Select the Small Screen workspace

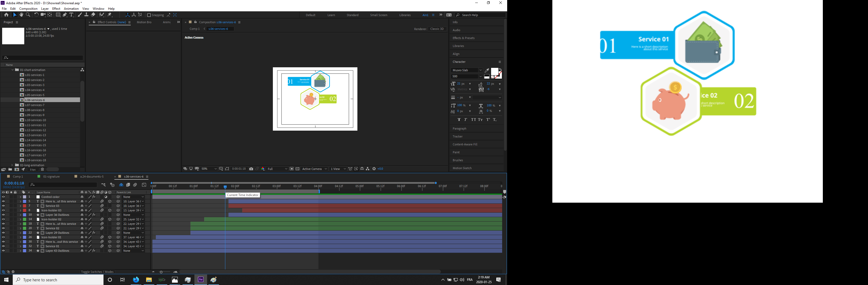tap(379, 15)
